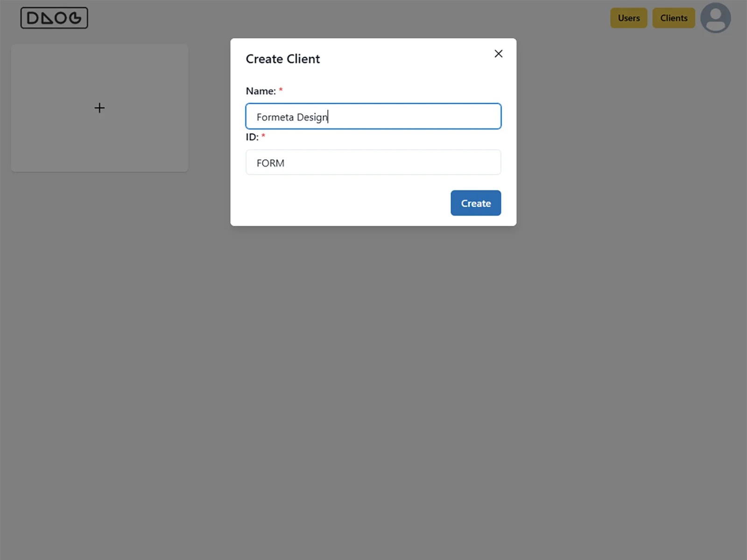The width and height of the screenshot is (747, 560).
Task: Navigate home via the DAOG brand icon
Action: pos(54,18)
